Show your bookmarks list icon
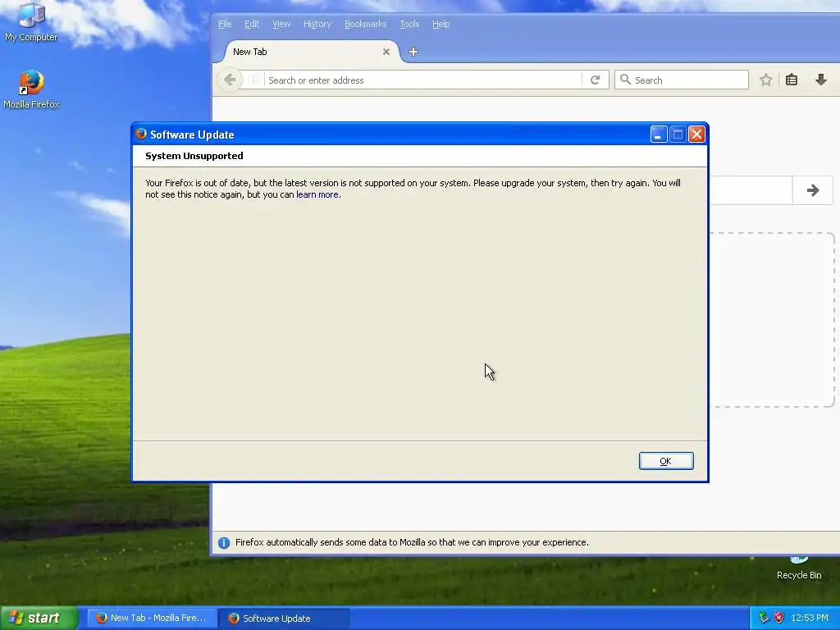This screenshot has height=630, width=840. click(792, 80)
